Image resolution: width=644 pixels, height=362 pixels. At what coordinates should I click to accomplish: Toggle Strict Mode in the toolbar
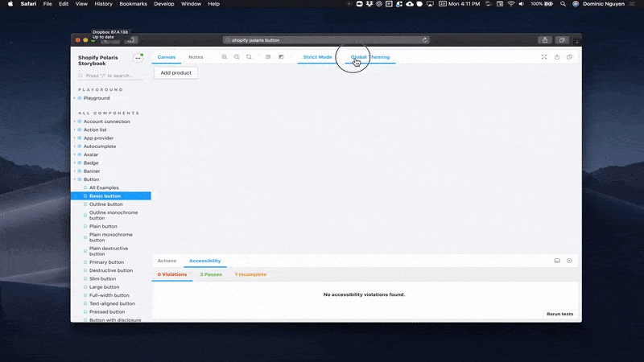[x=317, y=57]
